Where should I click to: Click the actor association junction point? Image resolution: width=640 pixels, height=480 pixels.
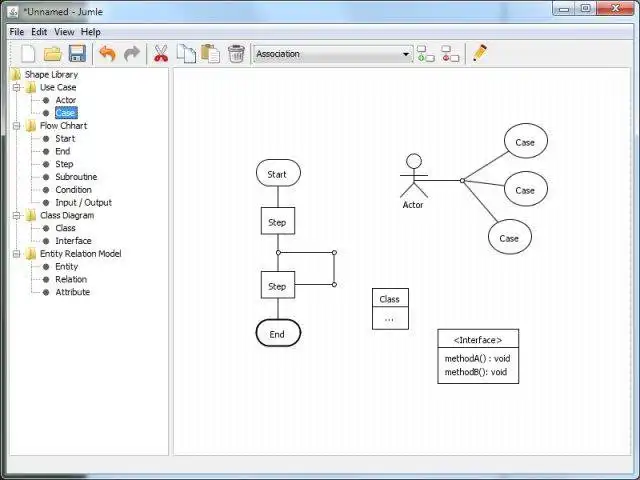[x=462, y=180]
